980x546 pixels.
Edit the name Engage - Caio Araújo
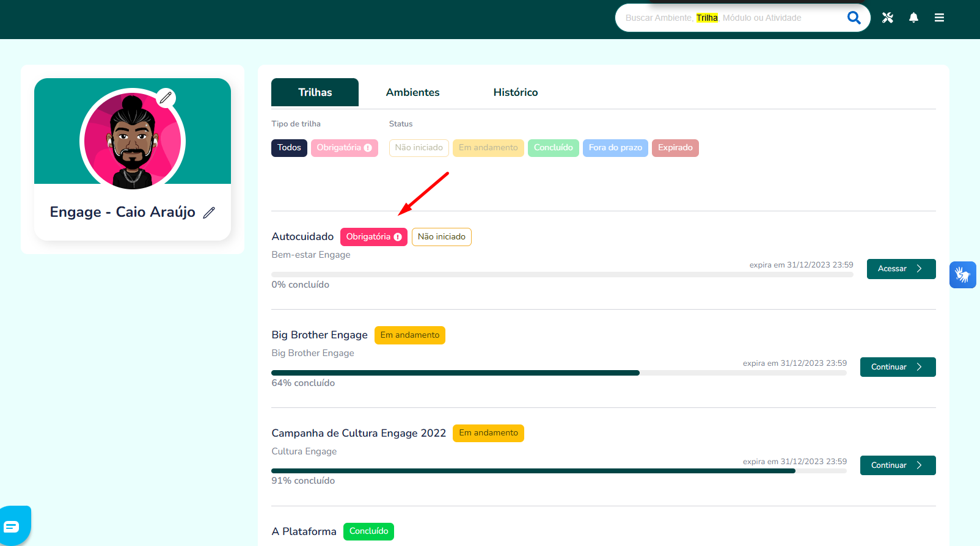pos(209,213)
